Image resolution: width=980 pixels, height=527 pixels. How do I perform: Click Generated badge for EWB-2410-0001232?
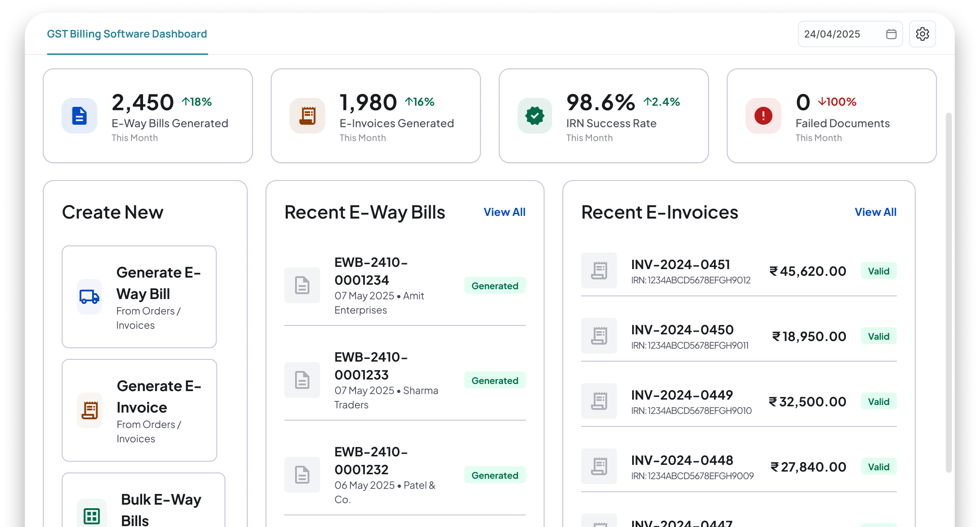coord(495,475)
